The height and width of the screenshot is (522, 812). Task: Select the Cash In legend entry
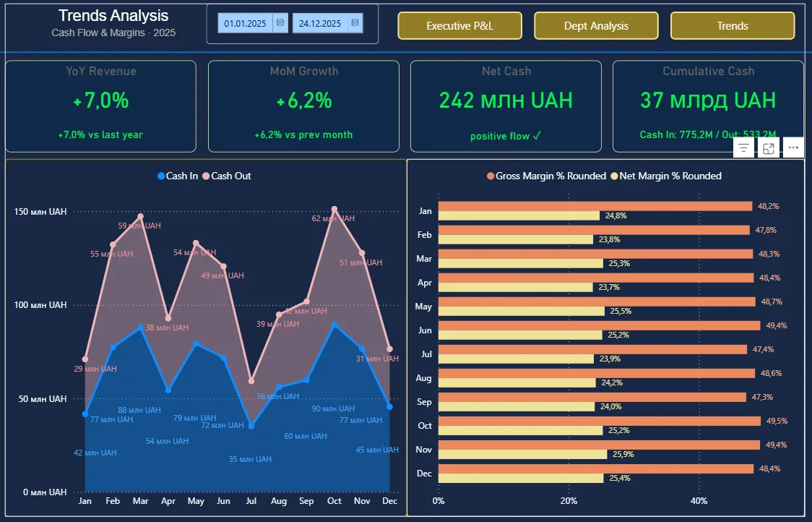tap(178, 176)
